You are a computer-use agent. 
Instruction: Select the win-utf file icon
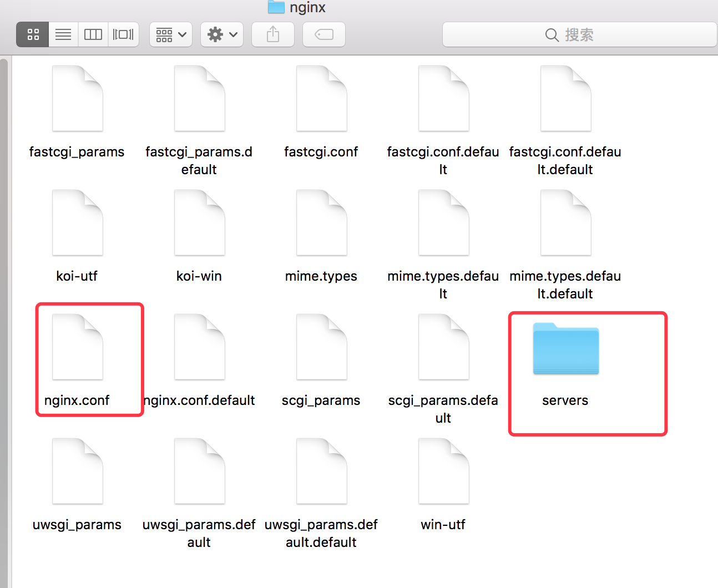pos(444,471)
